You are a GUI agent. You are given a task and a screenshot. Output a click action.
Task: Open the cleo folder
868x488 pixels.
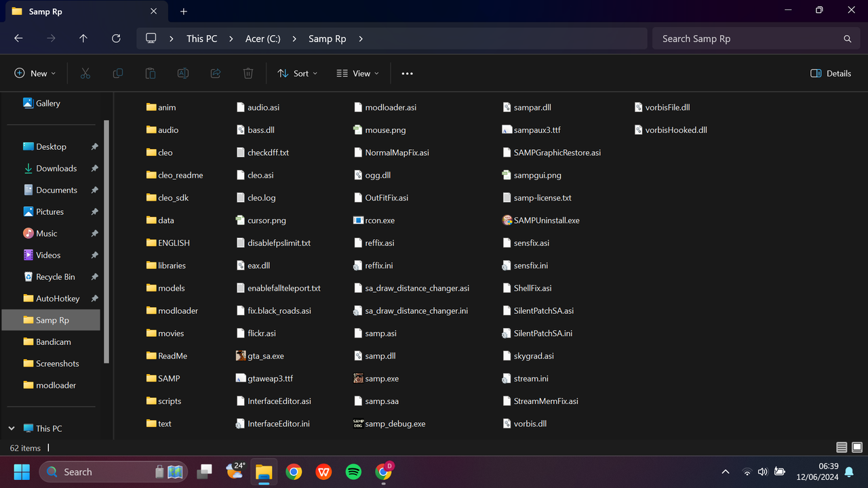(x=160, y=152)
